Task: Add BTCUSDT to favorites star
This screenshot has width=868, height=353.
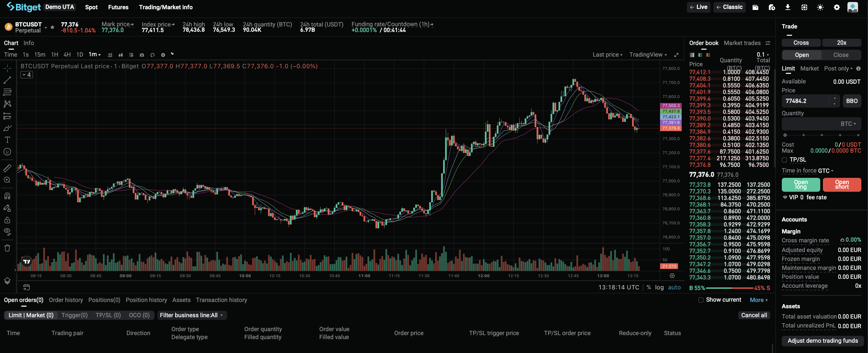Action: [x=52, y=27]
